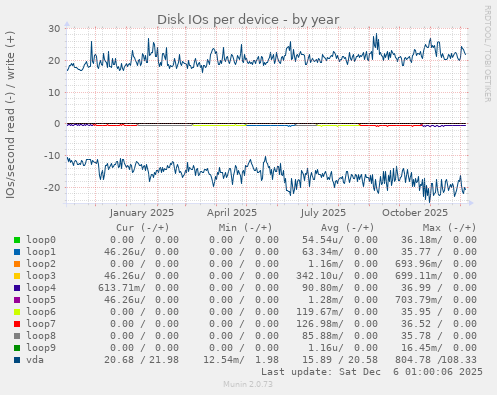Click vda max value 804.78 /108.33
The width and height of the screenshot is (497, 395).
(436, 360)
